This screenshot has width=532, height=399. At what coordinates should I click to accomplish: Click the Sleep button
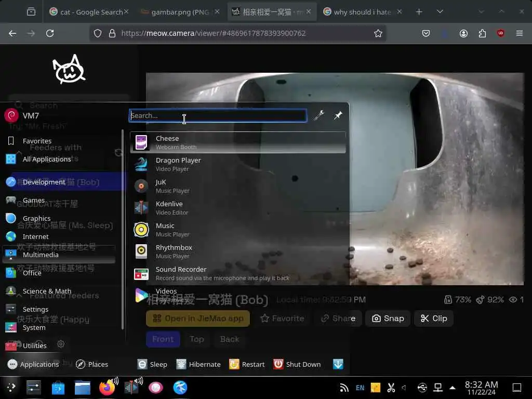pos(152,364)
